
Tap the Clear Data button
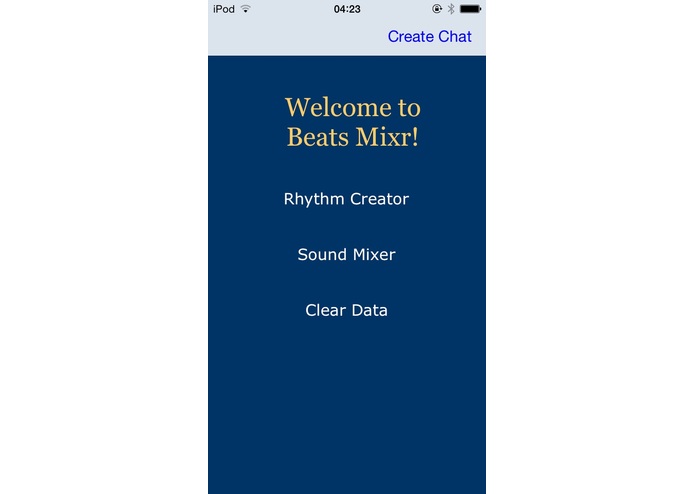[x=346, y=310]
